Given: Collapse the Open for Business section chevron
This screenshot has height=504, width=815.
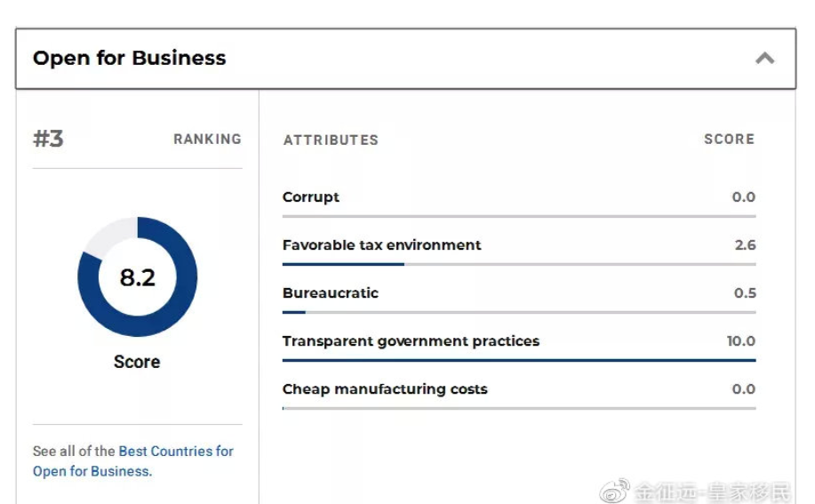Looking at the screenshot, I should pos(764,59).
